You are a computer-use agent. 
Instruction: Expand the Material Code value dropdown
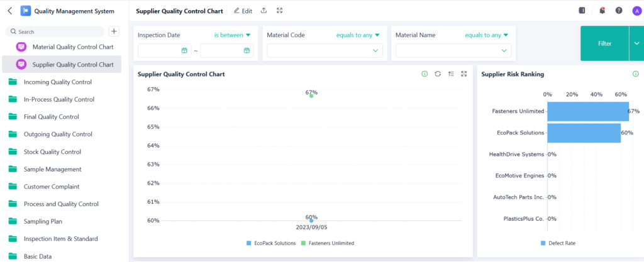pos(375,50)
